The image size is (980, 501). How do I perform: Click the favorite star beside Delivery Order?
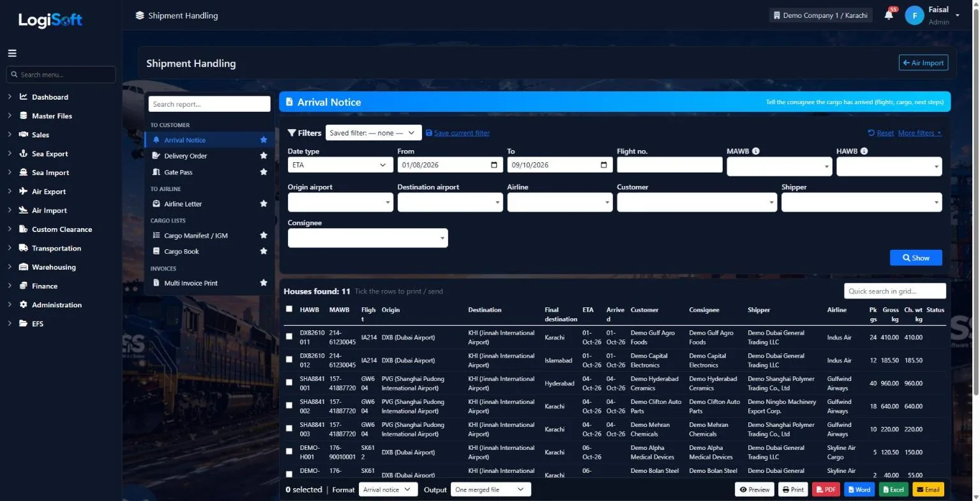(264, 156)
